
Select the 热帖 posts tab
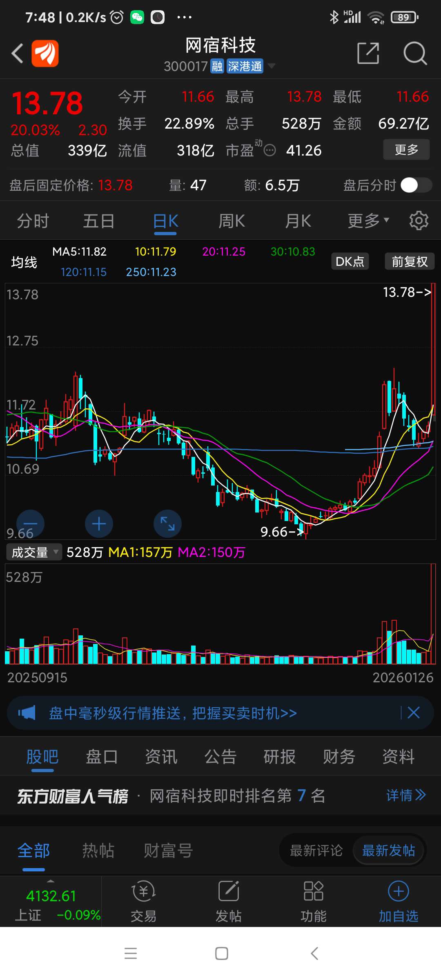98,851
